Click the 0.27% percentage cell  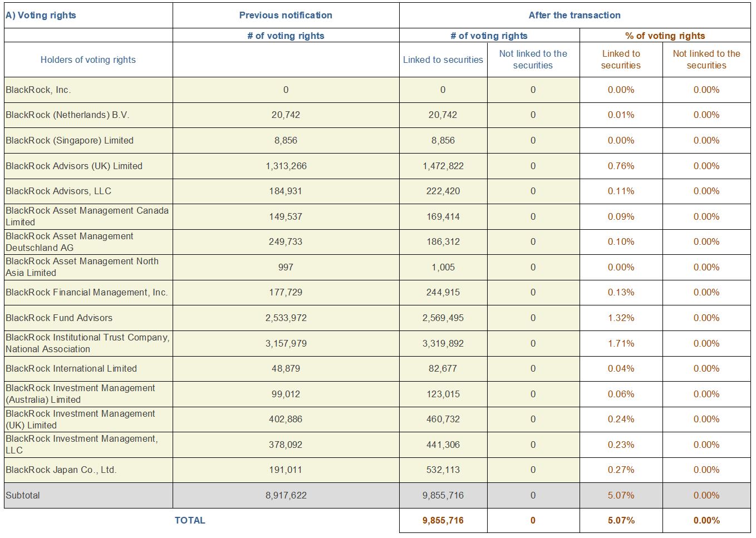(621, 470)
